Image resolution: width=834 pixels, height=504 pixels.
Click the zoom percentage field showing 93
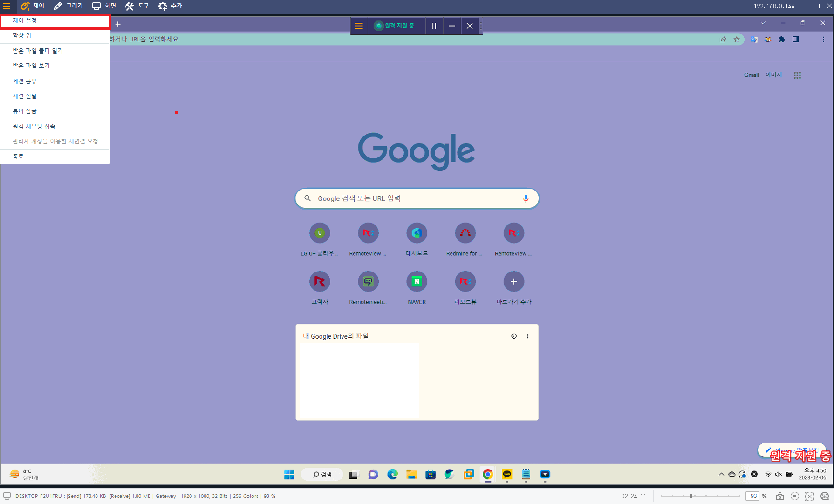(x=753, y=497)
